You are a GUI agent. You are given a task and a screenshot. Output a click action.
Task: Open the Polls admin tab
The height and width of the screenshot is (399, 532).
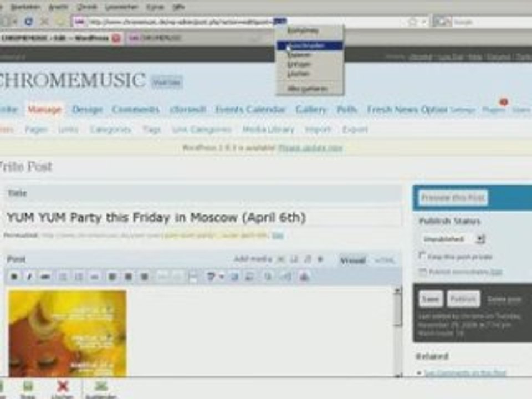[347, 110]
